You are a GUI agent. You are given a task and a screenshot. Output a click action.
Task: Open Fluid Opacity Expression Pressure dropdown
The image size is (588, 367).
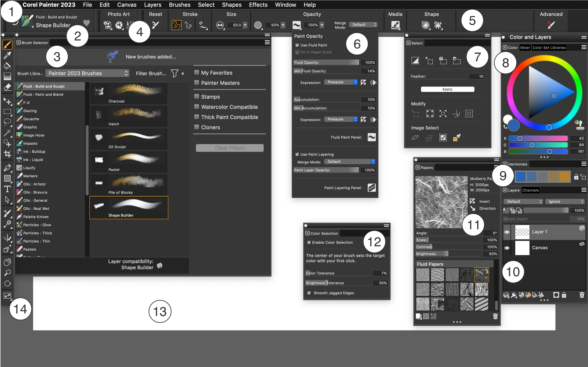[x=341, y=82]
